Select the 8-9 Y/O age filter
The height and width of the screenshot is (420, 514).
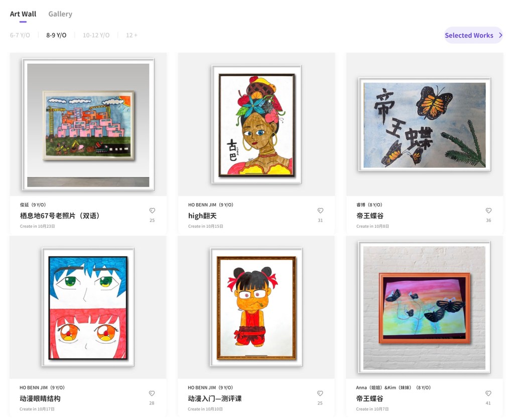pos(56,35)
